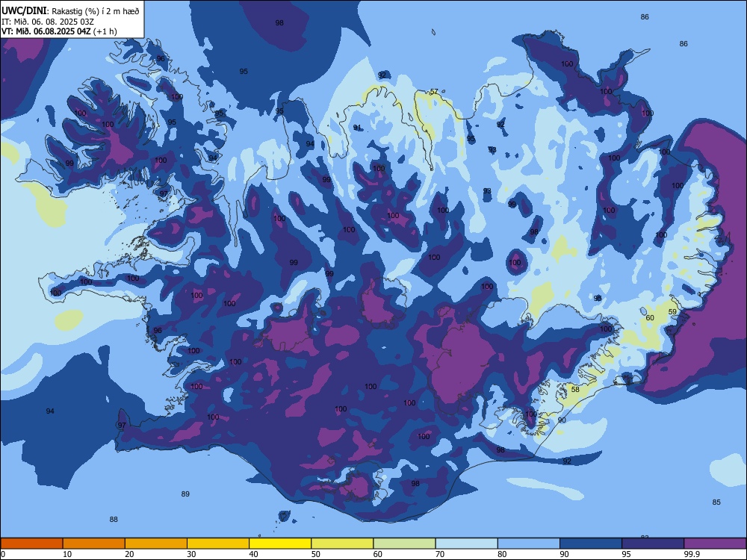
Task: Click the map humidity value "91"
Action: [357, 127]
